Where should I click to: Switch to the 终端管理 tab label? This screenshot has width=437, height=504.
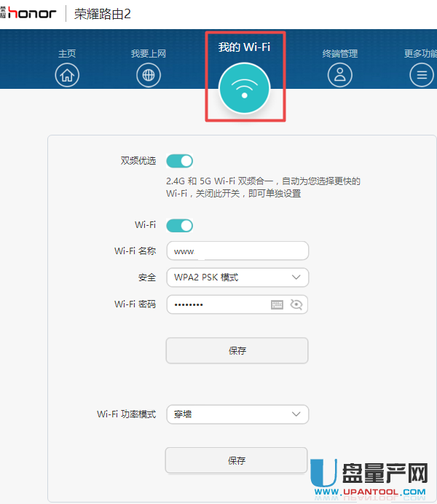pos(340,54)
